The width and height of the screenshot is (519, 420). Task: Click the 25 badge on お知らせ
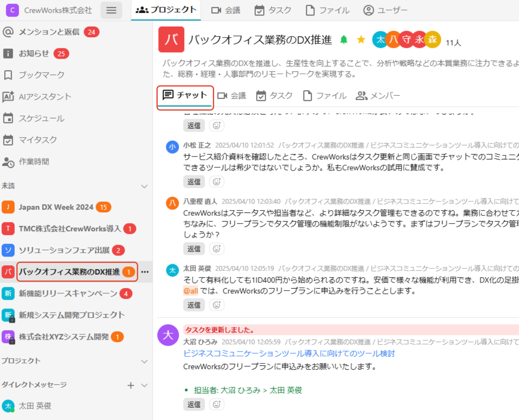[x=61, y=54]
